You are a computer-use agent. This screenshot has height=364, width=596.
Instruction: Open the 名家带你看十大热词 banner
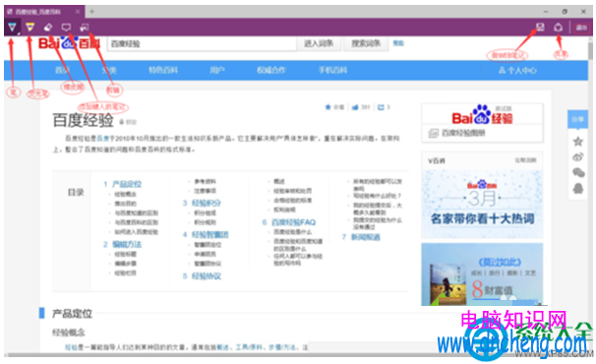click(482, 204)
